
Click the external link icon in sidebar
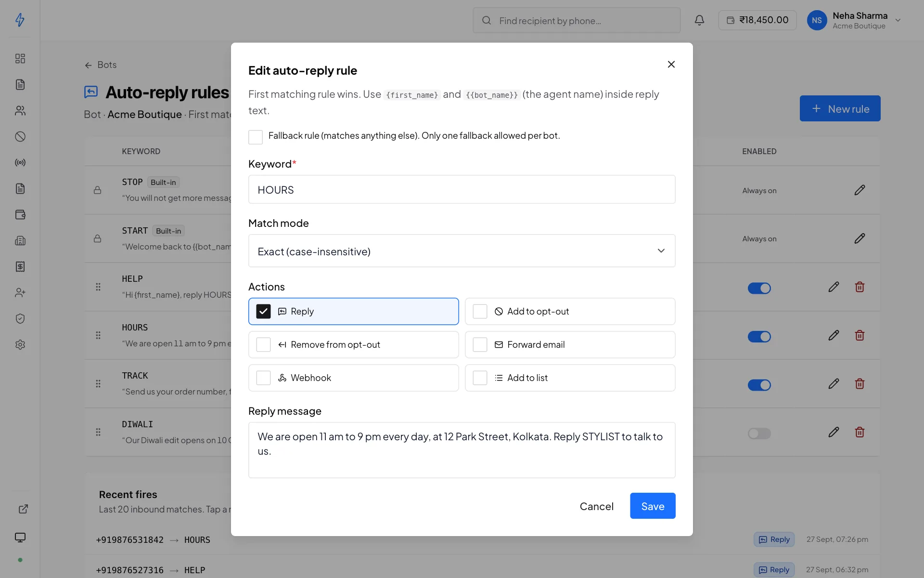click(23, 509)
